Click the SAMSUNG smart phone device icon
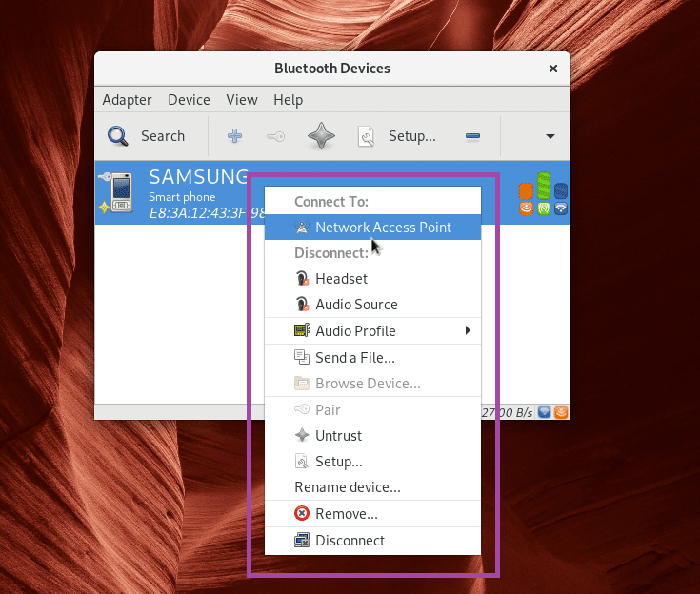This screenshot has width=700, height=594. [x=116, y=192]
